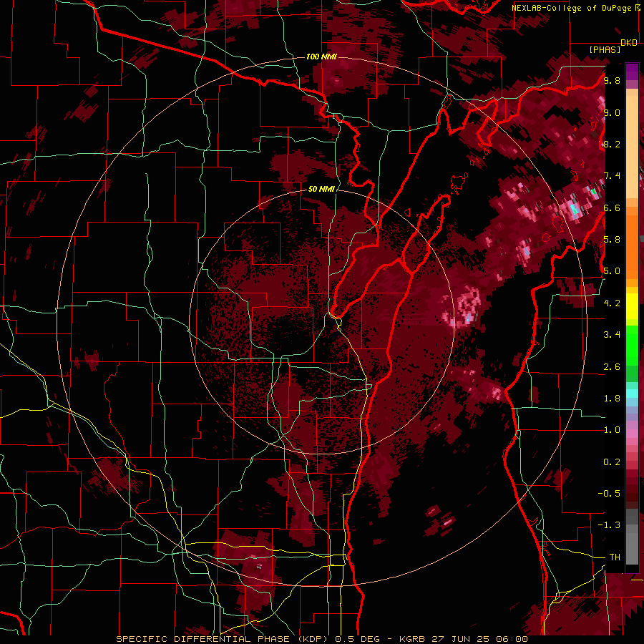Click the DKD label above the legend
This screenshot has width=644, height=644.
pos(629,42)
